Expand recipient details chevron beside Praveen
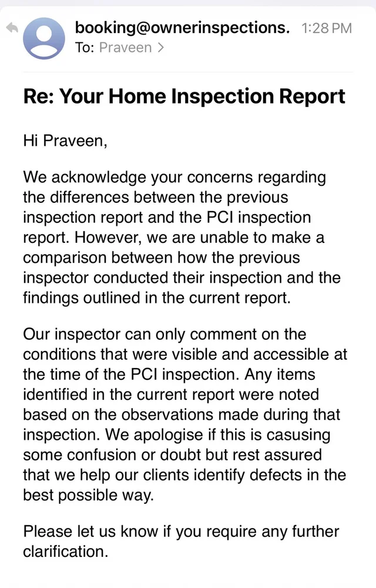This screenshot has height=588, width=376. point(160,48)
